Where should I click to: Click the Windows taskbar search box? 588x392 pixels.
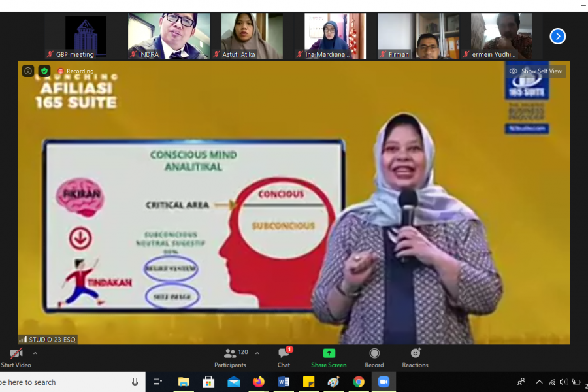65,382
